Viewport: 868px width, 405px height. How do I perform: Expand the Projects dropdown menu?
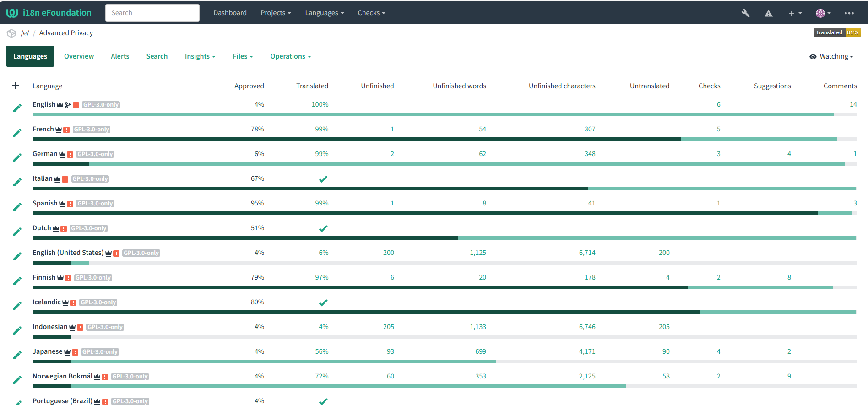[x=276, y=13]
